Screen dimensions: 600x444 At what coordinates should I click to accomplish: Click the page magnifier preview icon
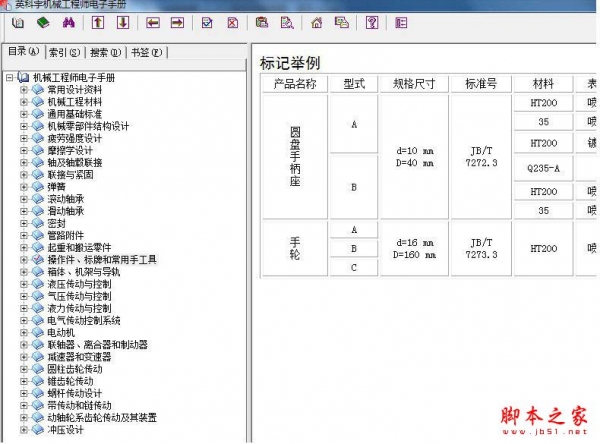point(287,23)
